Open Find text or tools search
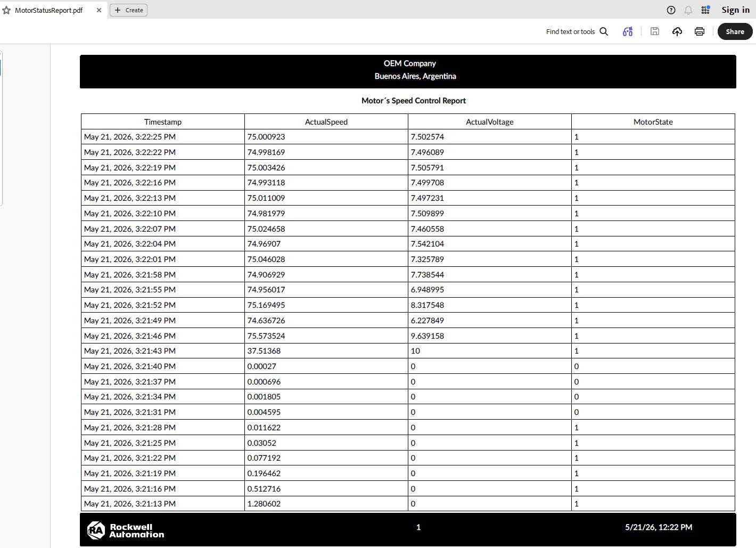The width and height of the screenshot is (756, 548). [577, 31]
